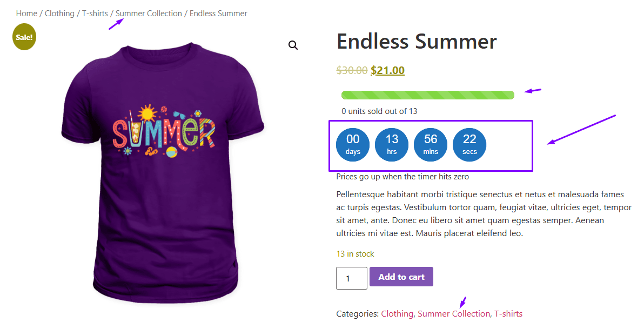Viewport: 644px width, 322px height.
Task: Click the green units sold progress bar
Action: click(x=427, y=95)
